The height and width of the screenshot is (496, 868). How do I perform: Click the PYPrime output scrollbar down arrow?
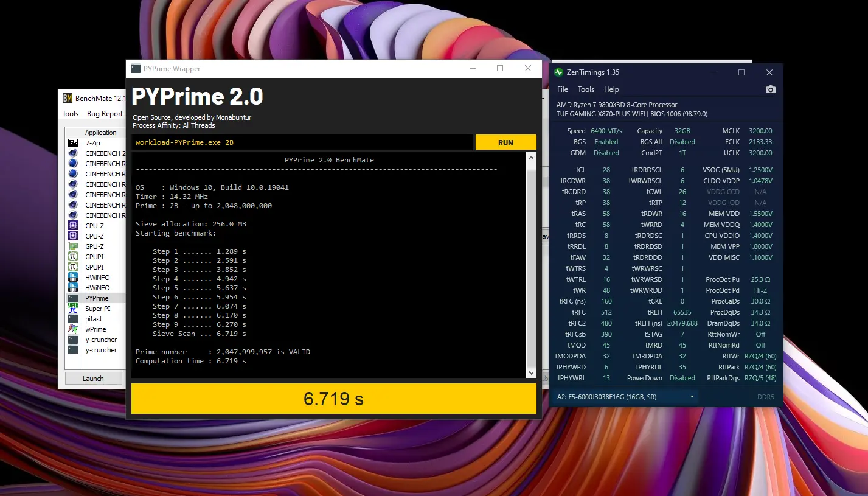pos(531,373)
